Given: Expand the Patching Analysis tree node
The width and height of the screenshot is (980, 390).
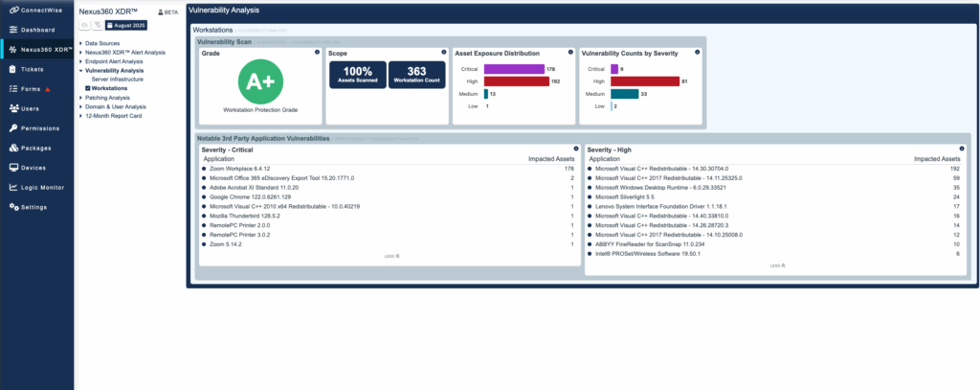Looking at the screenshot, I should pos(81,98).
